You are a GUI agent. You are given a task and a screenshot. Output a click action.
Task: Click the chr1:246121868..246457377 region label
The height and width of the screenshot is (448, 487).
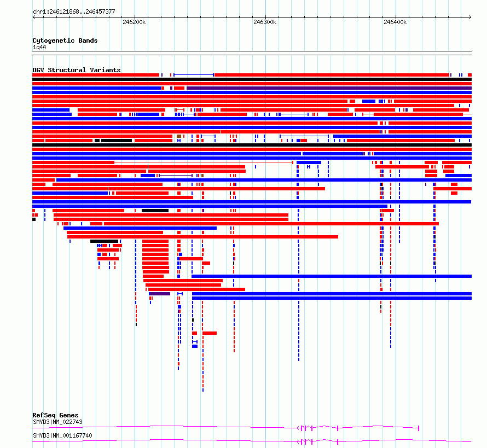74,11
